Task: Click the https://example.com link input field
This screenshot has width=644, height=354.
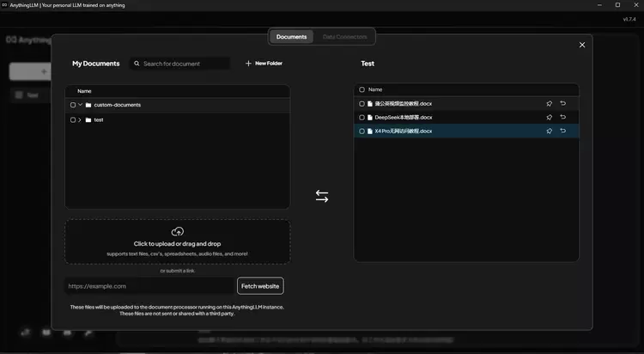Action: click(x=149, y=286)
